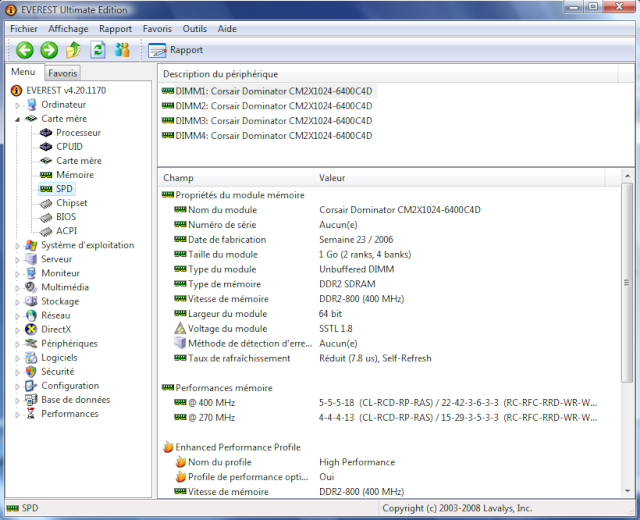Select DIMM3 Corsair Dominator device row
640x520 pixels.
pyautogui.click(x=267, y=121)
